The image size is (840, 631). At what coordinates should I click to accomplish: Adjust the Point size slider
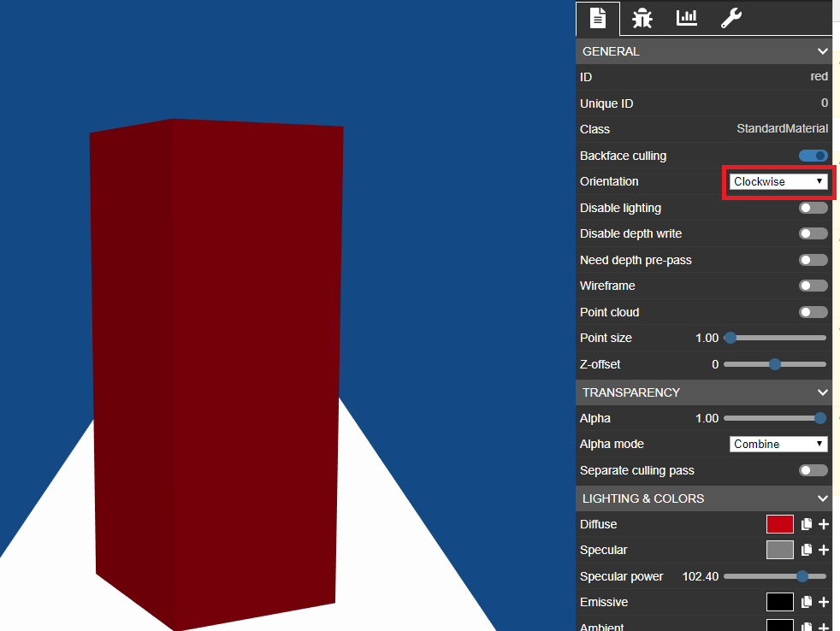pos(775,338)
